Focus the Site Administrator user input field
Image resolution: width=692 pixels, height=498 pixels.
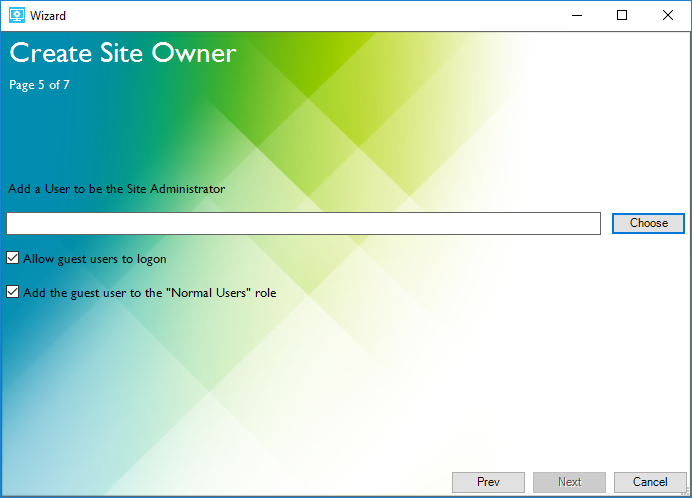click(303, 223)
